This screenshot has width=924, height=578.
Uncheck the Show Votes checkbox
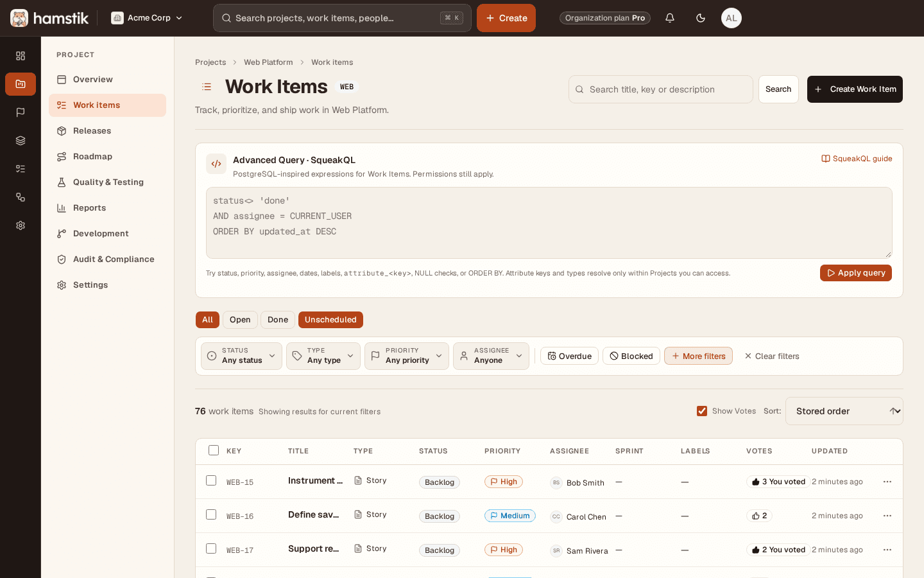point(702,411)
